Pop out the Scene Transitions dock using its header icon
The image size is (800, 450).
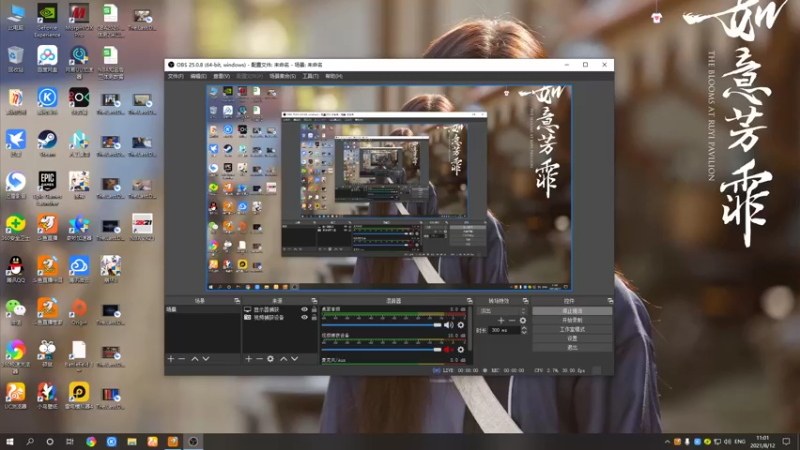pyautogui.click(x=526, y=301)
